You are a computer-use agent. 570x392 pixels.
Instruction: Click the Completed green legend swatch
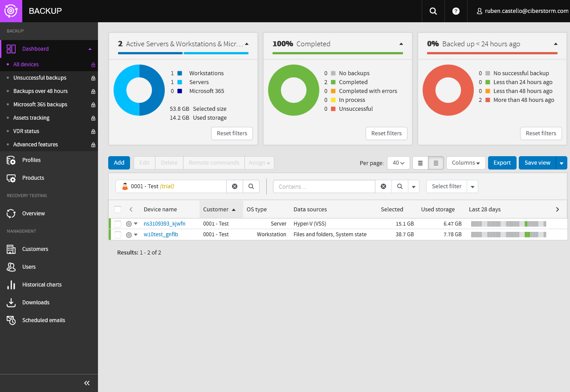(x=333, y=82)
